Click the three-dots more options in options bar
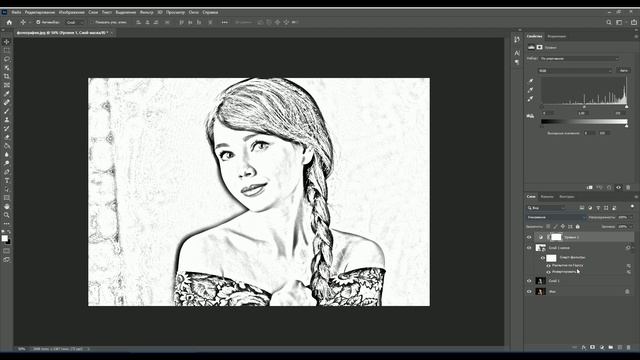 pyautogui.click(x=224, y=22)
